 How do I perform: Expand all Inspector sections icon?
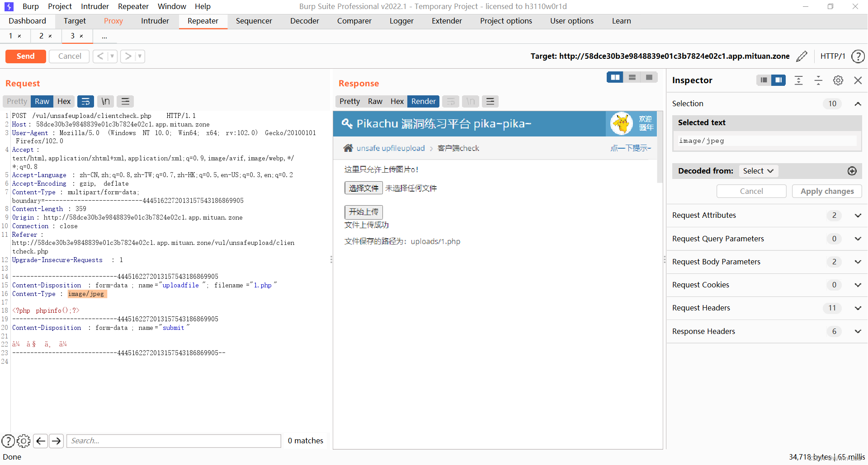799,80
